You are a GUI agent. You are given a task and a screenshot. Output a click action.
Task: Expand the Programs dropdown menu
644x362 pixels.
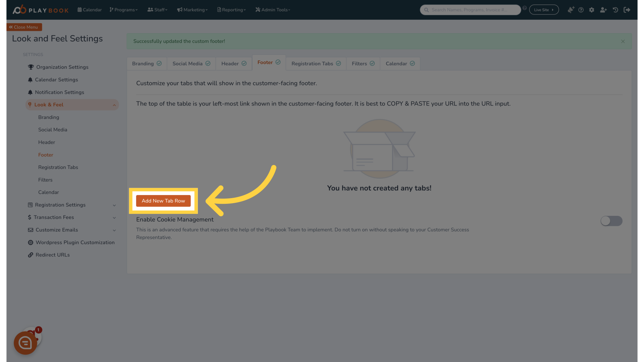click(x=124, y=10)
